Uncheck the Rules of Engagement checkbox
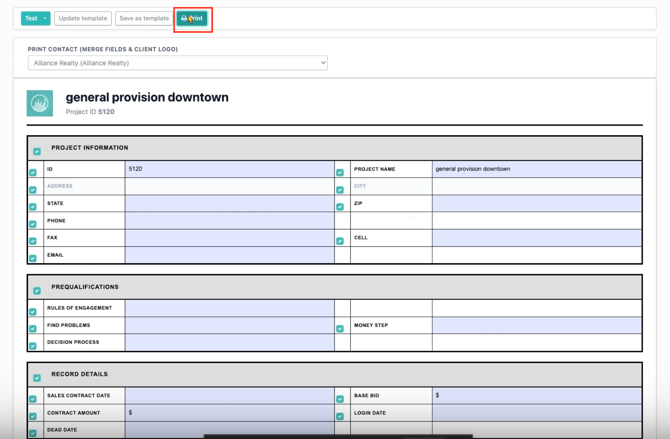 click(33, 312)
